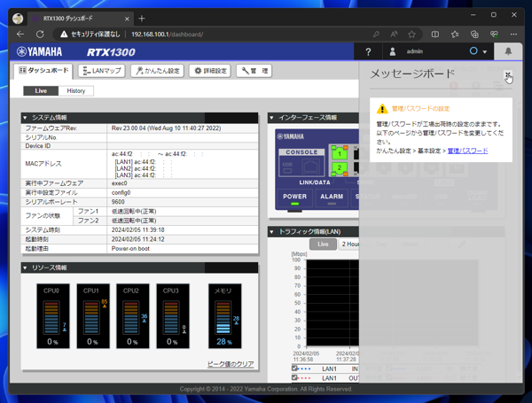Open the favorites list icon

coord(455,35)
